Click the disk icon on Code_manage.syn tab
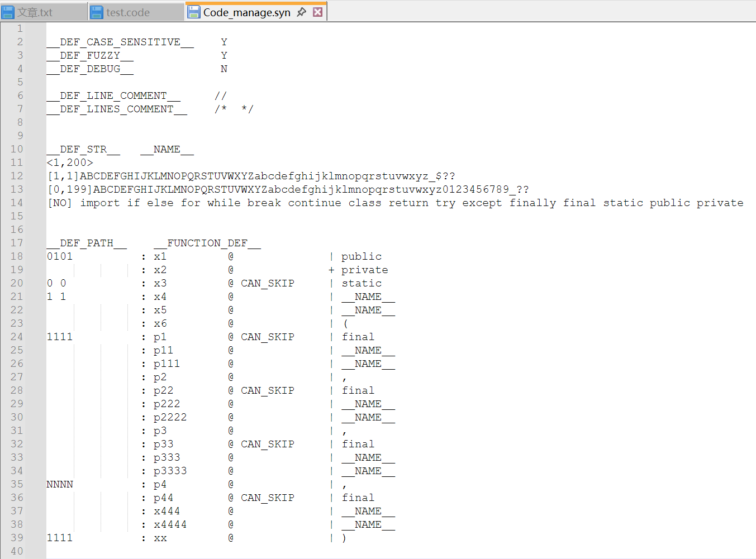The width and height of the screenshot is (756, 559). click(194, 12)
